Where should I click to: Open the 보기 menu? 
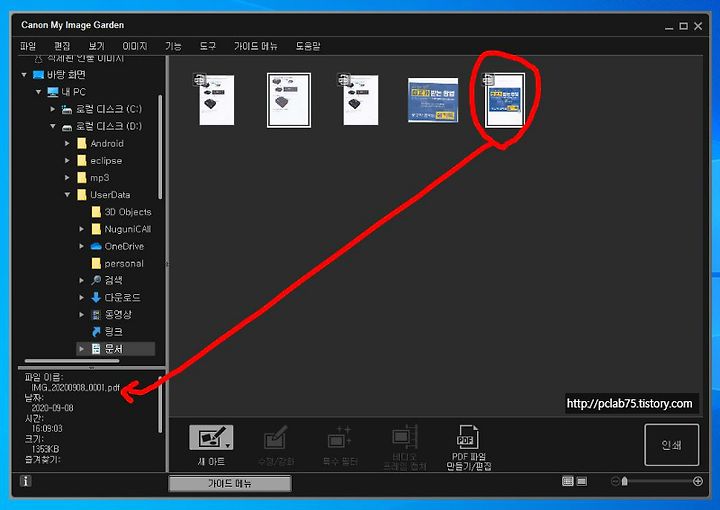tap(96, 46)
